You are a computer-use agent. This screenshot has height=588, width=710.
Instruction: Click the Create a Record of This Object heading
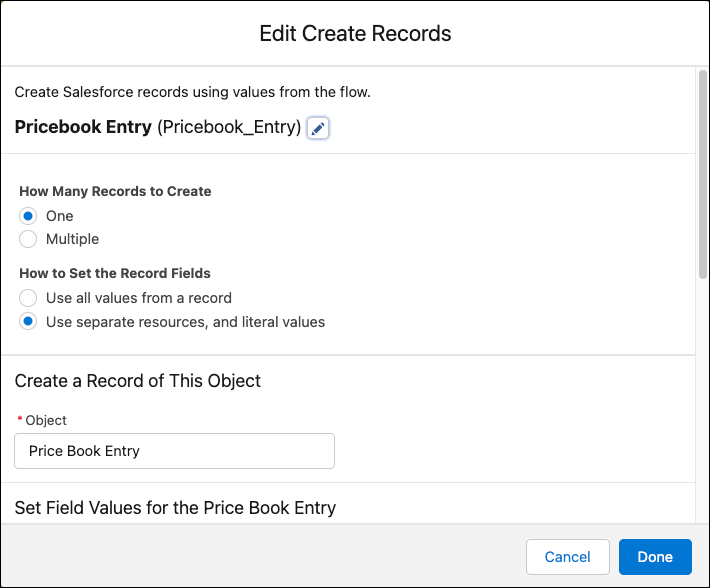pyautogui.click(x=137, y=381)
